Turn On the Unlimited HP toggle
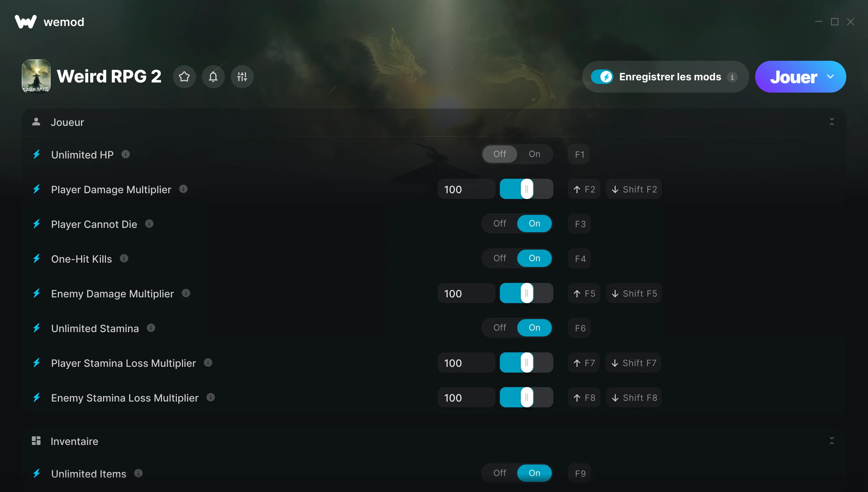This screenshot has height=492, width=868. [x=535, y=154]
